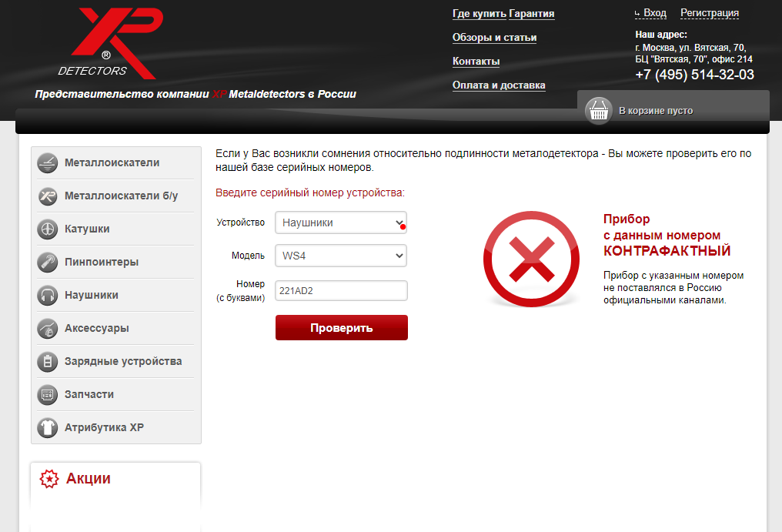782x532 pixels.
Task: Click the Введите серийный номер устройства label
Action: [310, 192]
